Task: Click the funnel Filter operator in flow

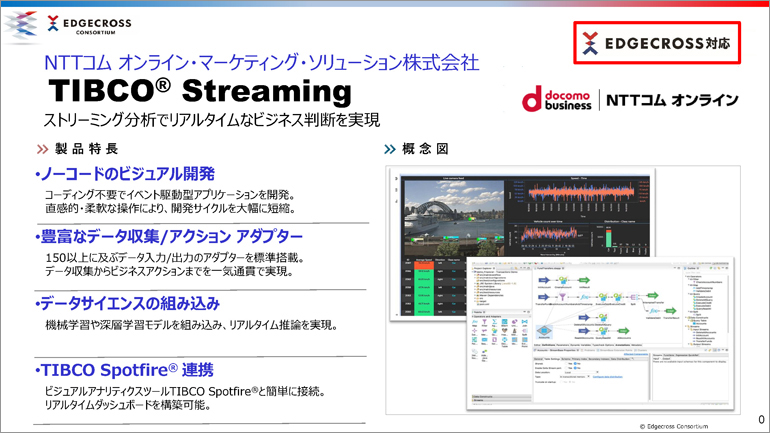Action: pos(563,297)
